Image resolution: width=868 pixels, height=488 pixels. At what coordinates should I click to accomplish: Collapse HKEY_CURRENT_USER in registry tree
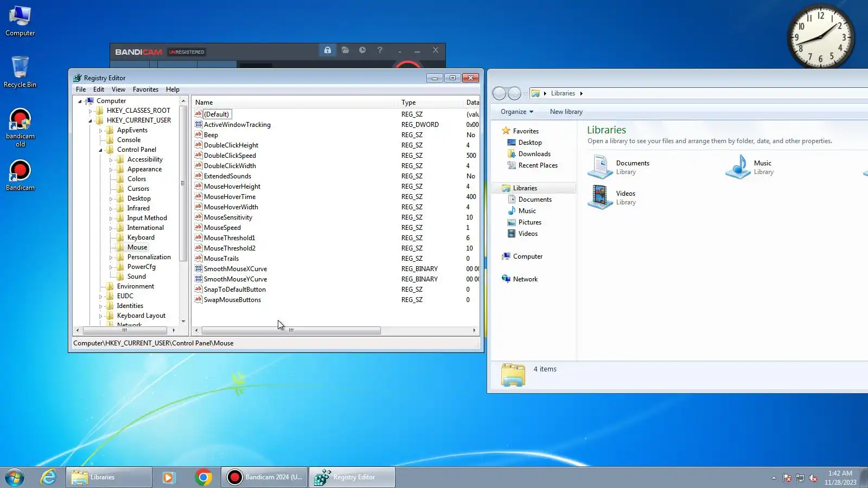pos(90,120)
